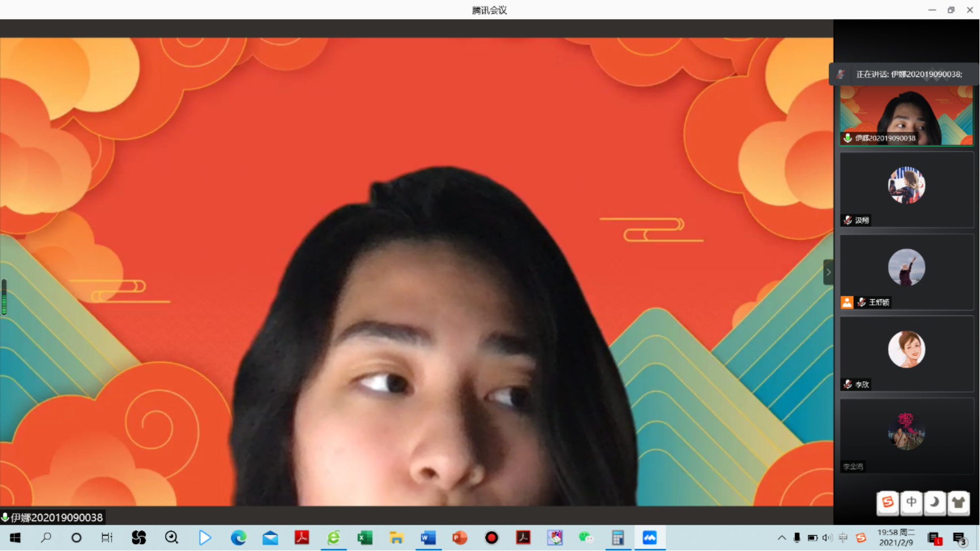
Task: Select 伊娜202019090038's video thumbnail in the sidebar
Action: click(906, 115)
